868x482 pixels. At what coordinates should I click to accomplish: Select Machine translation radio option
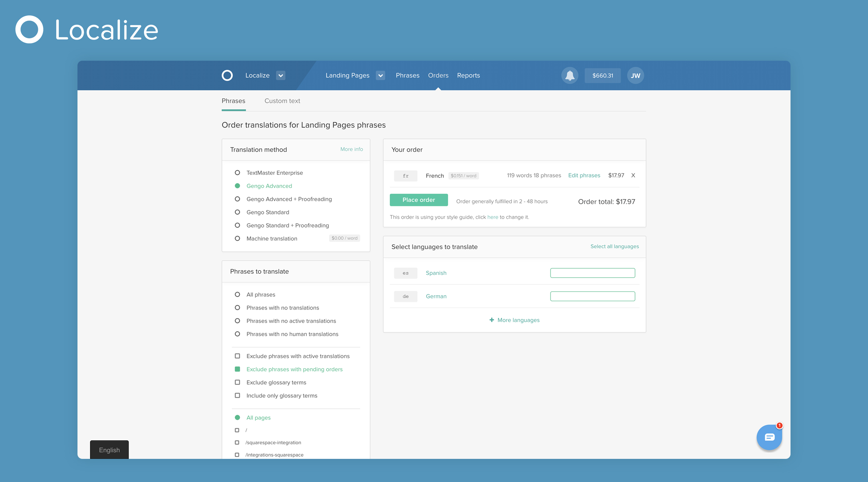point(237,238)
